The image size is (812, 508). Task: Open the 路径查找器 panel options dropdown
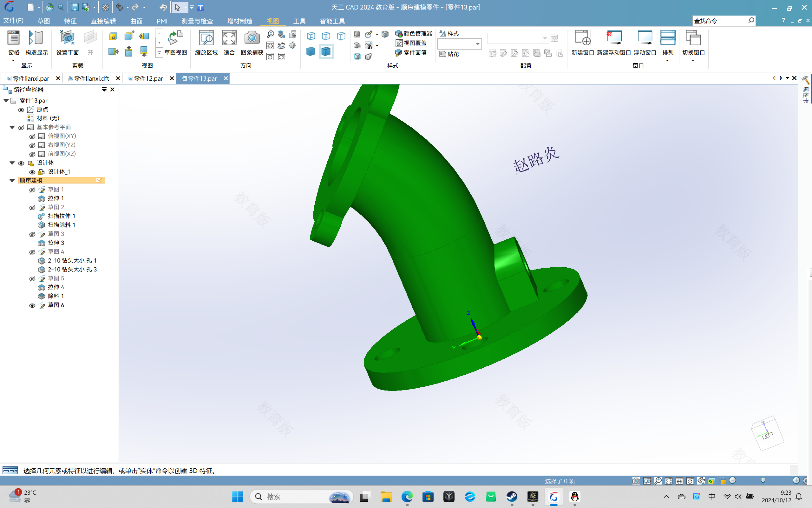coord(104,89)
